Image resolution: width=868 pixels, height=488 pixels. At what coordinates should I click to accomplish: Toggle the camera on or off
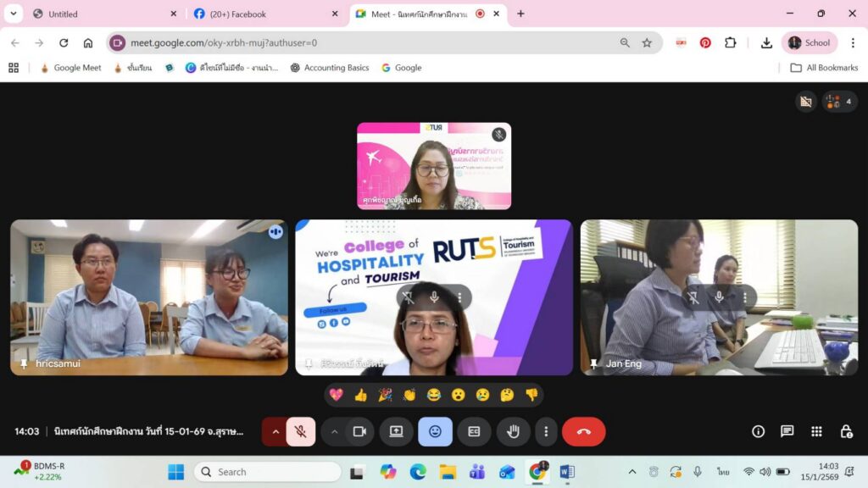359,431
